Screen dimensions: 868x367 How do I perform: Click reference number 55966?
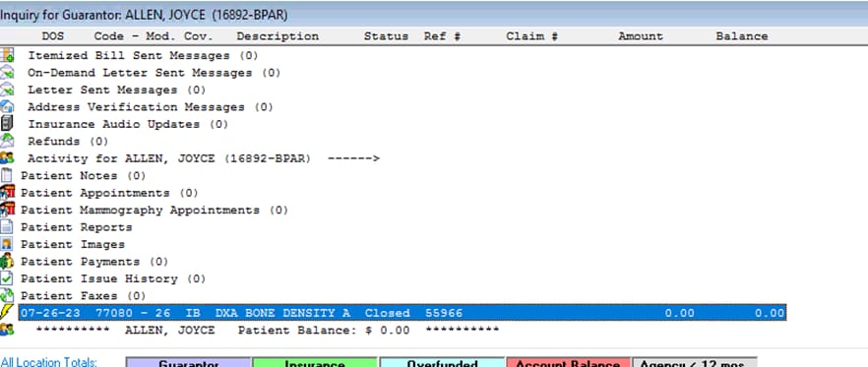(x=444, y=313)
